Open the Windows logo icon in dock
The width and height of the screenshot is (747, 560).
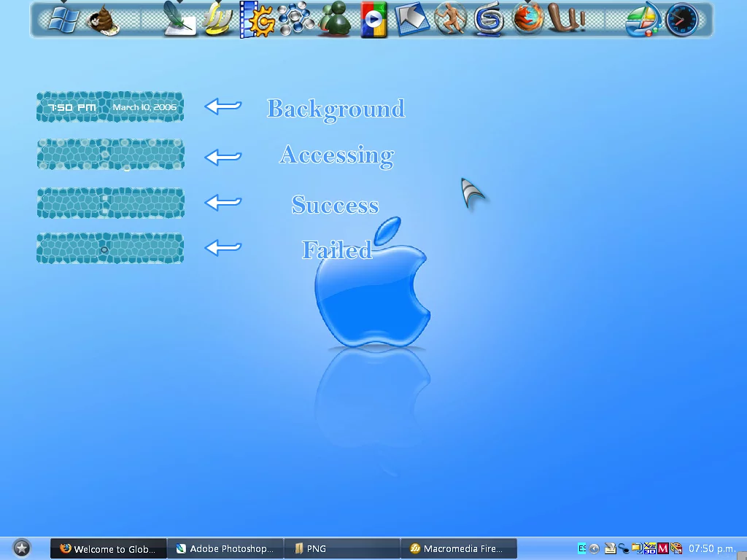(x=64, y=19)
